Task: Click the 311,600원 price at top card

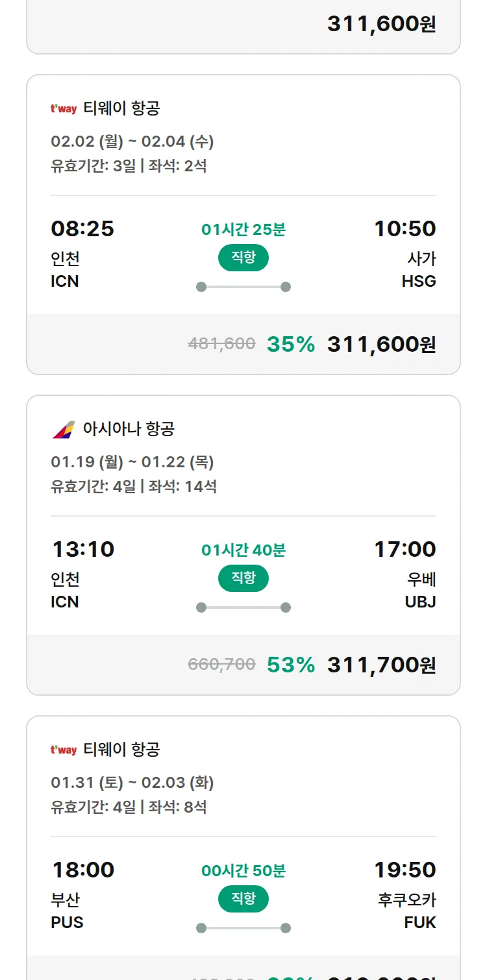Action: pyautogui.click(x=381, y=24)
